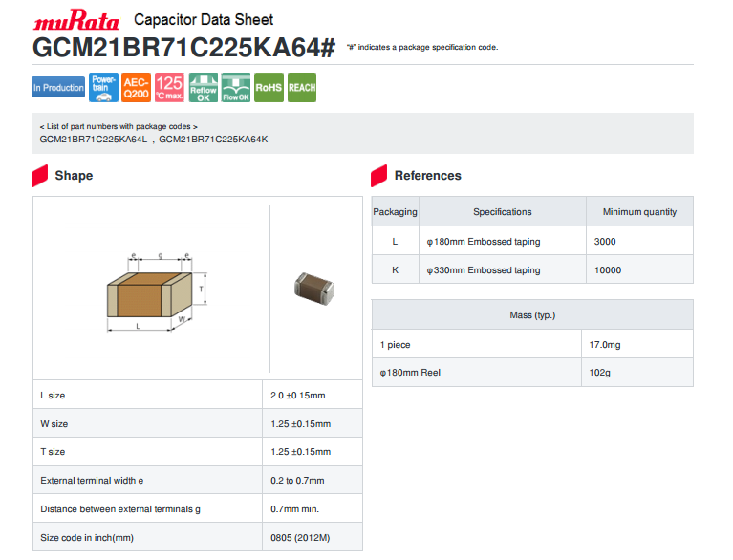
Task: Click minimum quantity 10000 cell
Action: (639, 270)
